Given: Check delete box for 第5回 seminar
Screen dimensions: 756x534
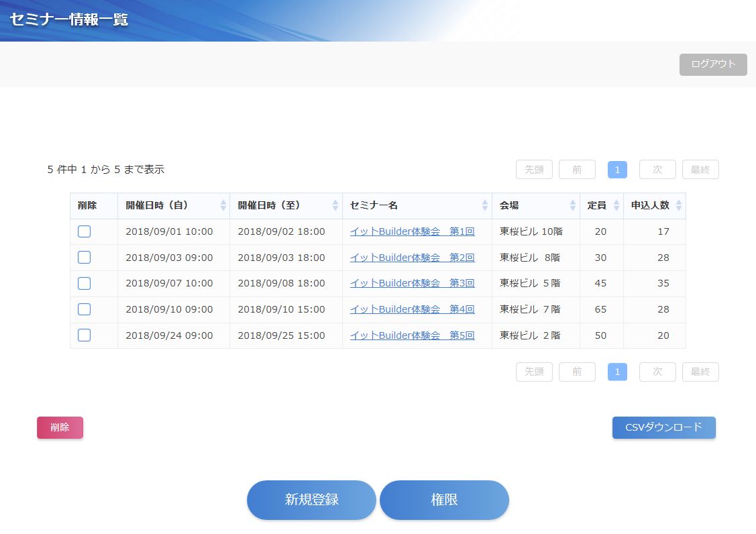Looking at the screenshot, I should pyautogui.click(x=84, y=335).
